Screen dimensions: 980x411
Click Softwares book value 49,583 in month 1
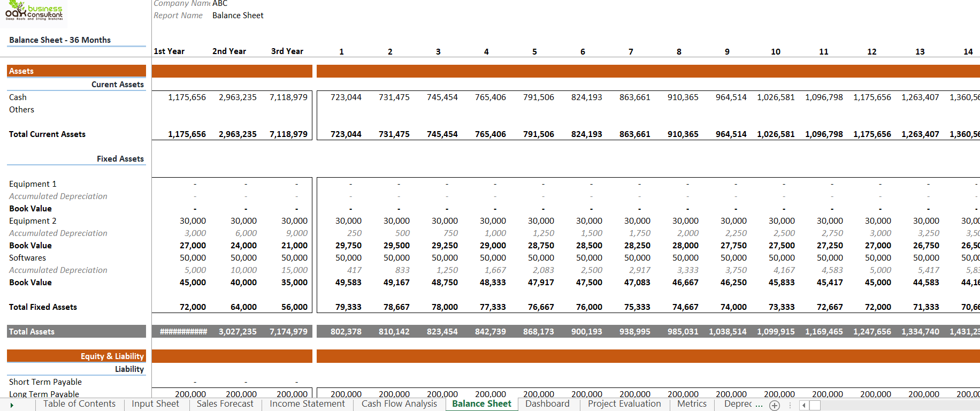click(348, 283)
